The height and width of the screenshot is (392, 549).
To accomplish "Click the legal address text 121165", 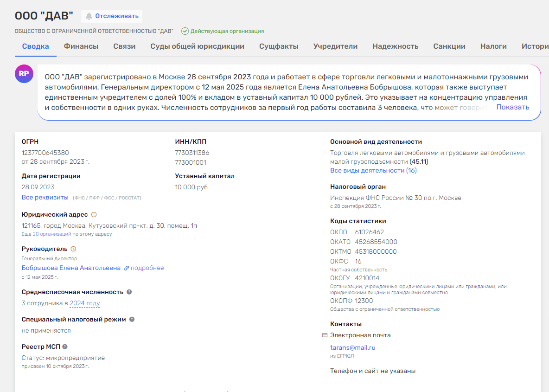I will [x=109, y=226].
